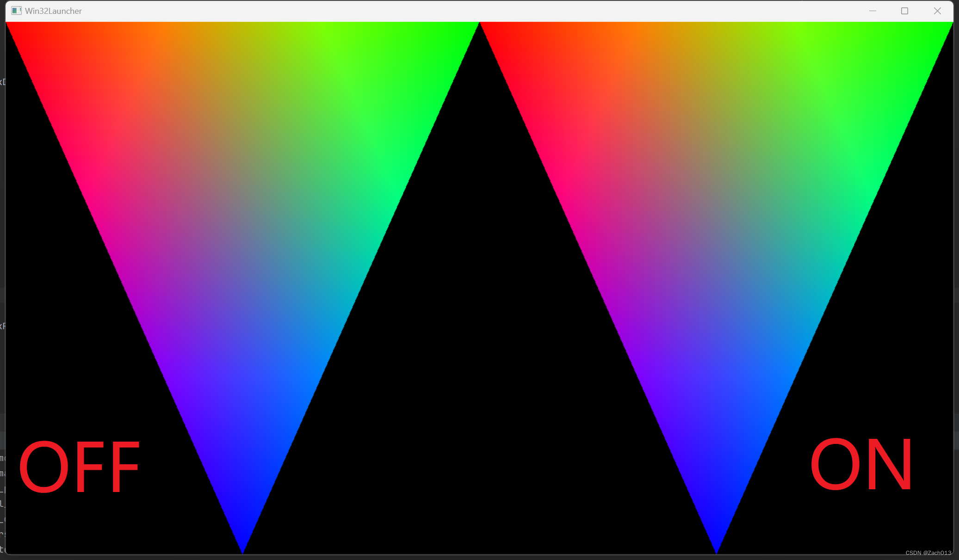This screenshot has width=959, height=560.
Task: Maximize the Win32Launcher window
Action: point(905,11)
